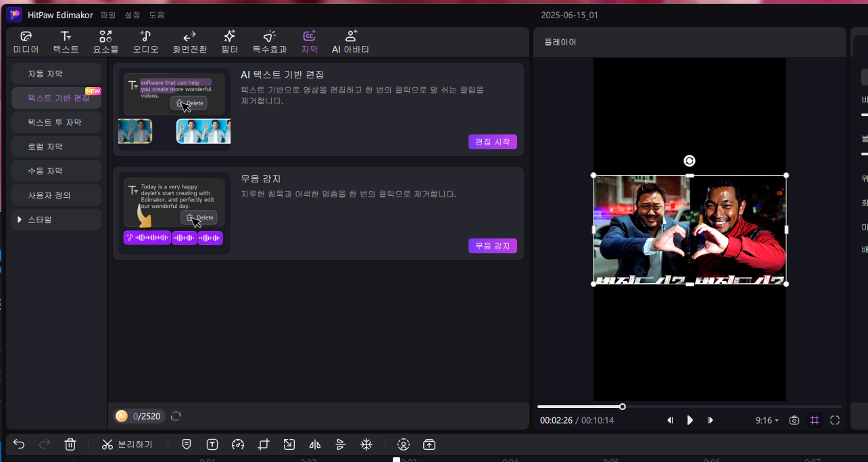Click the redo arrow in timeline toolbar

(45, 444)
